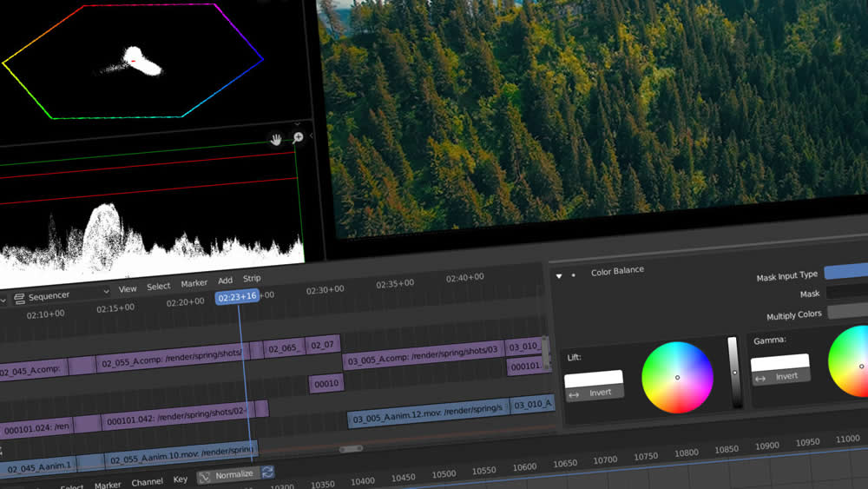Select the 000101.042 strip
The image size is (868, 489).
(176, 416)
